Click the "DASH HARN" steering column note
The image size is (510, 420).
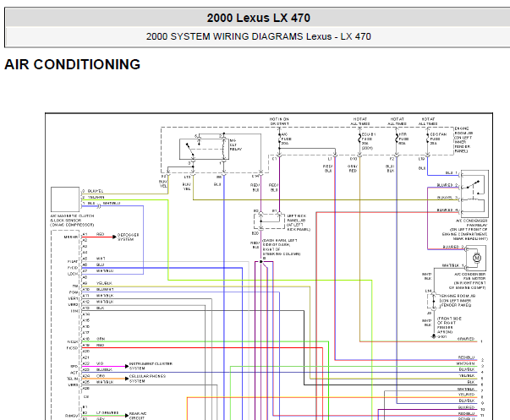pyautogui.click(x=281, y=247)
